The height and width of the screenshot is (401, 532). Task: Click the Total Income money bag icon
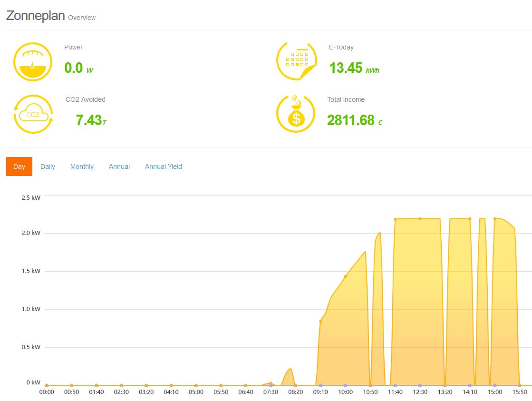tap(296, 114)
